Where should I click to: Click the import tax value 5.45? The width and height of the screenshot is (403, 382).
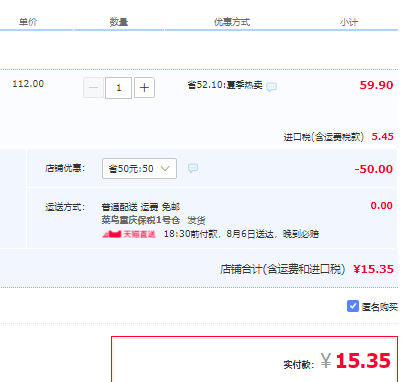pyautogui.click(x=382, y=137)
